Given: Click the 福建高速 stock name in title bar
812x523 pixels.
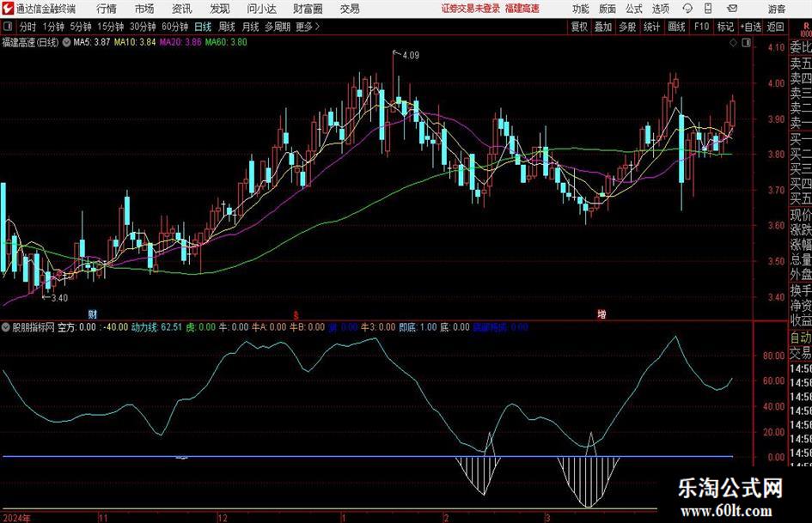Looking at the screenshot, I should click(x=522, y=9).
